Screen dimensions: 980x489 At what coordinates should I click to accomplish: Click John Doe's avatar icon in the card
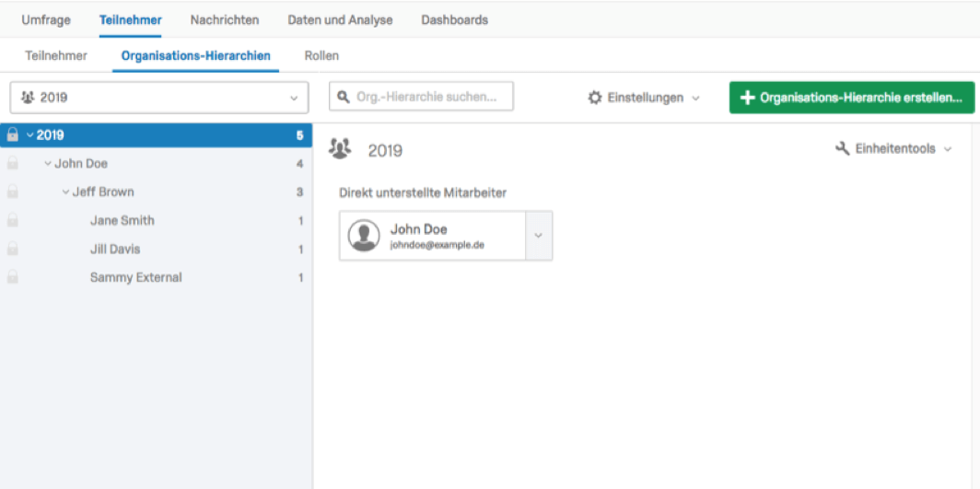coord(364,236)
